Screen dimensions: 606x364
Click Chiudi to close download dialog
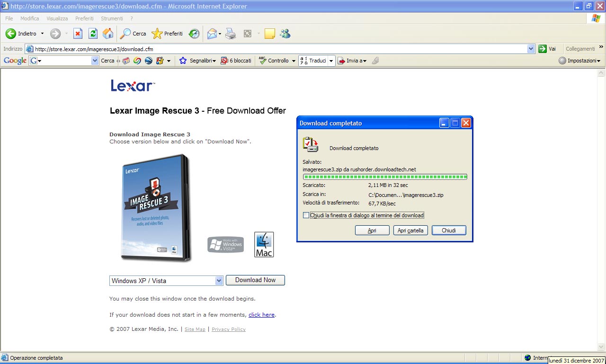(449, 231)
